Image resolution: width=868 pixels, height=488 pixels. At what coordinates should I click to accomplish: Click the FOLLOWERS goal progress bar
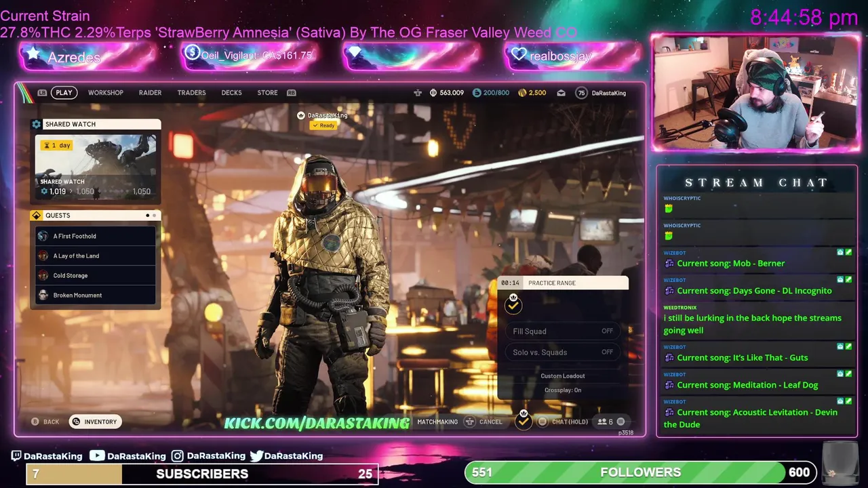coord(640,472)
